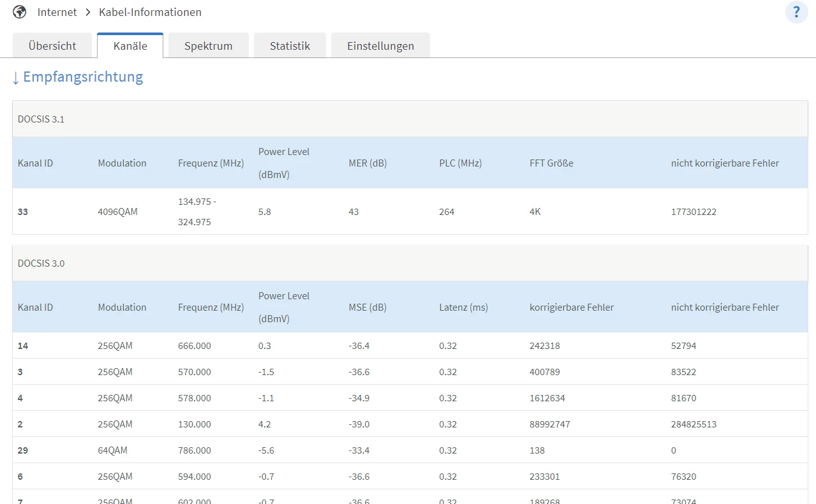Go to the Einstellungen tab
This screenshot has height=504, width=816.
(x=380, y=46)
